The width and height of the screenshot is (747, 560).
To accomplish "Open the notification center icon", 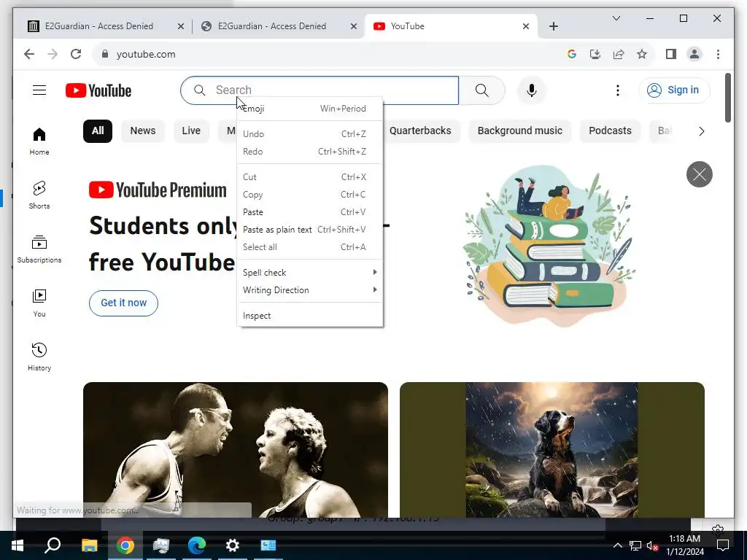I will click(723, 545).
